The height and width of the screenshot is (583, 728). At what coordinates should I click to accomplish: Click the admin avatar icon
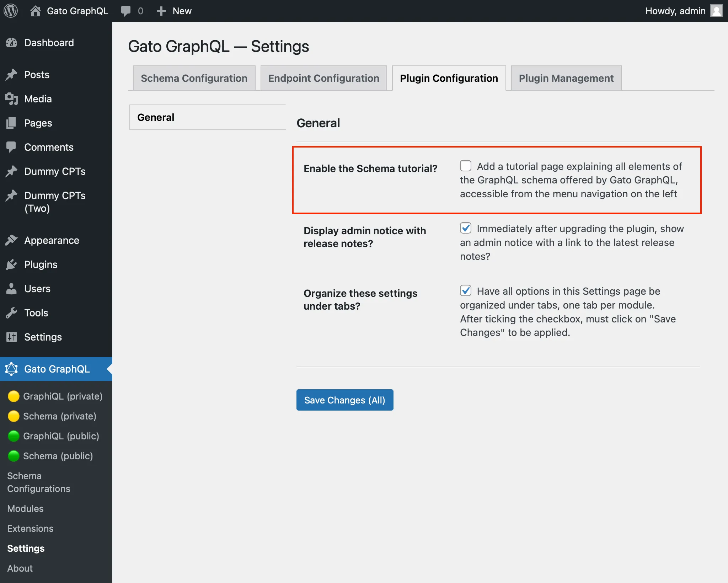pos(716,11)
